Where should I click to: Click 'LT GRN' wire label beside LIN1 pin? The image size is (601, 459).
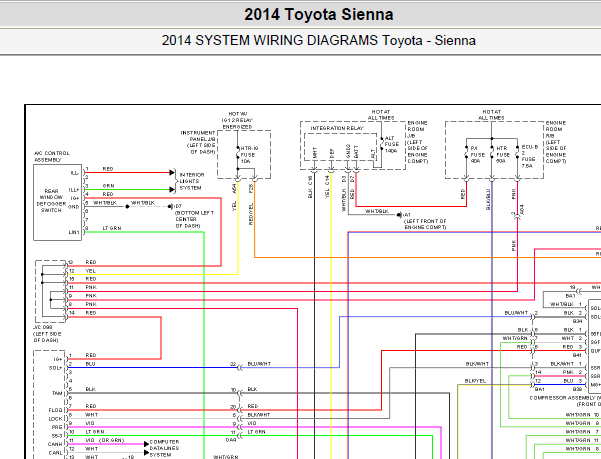click(x=112, y=228)
